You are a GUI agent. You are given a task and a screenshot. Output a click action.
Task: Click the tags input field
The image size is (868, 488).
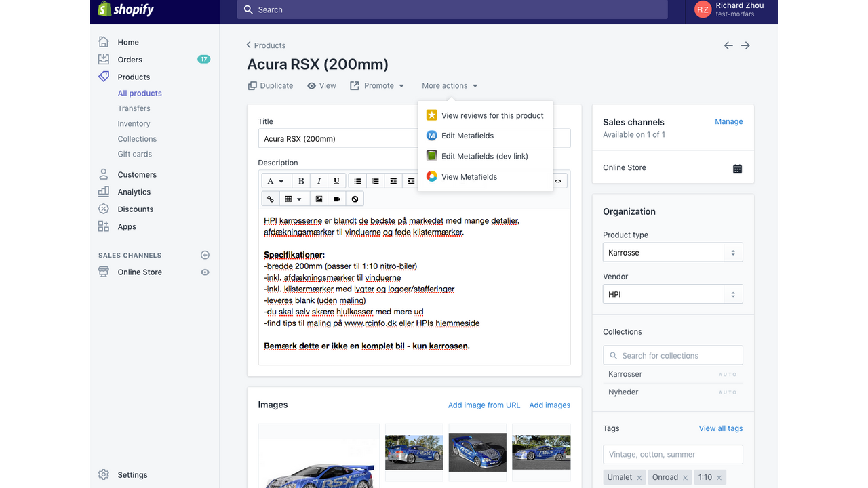click(673, 454)
